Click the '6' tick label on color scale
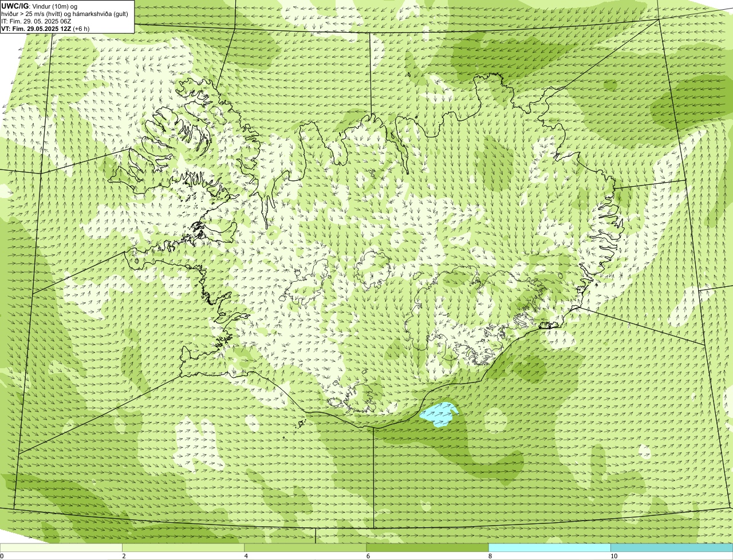733x560 pixels. click(x=368, y=556)
